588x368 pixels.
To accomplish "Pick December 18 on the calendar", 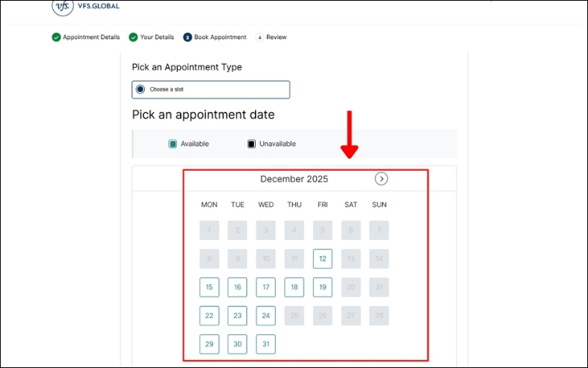I will pos(294,287).
